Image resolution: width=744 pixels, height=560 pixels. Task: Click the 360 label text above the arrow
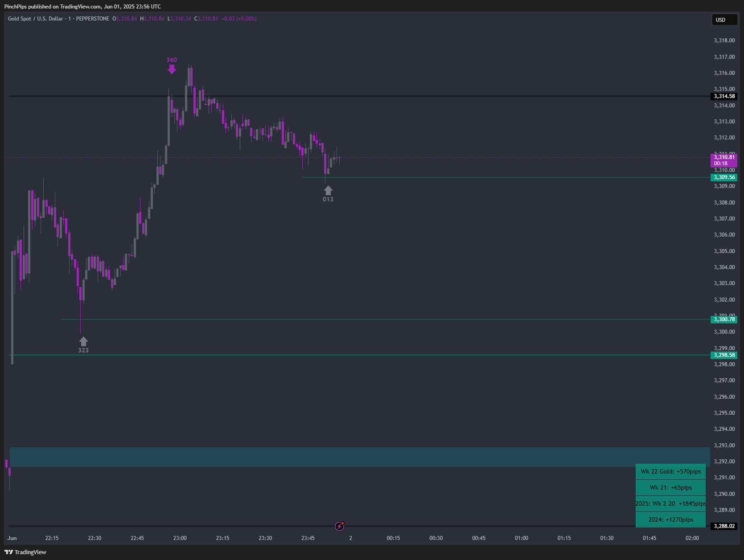pyautogui.click(x=172, y=60)
